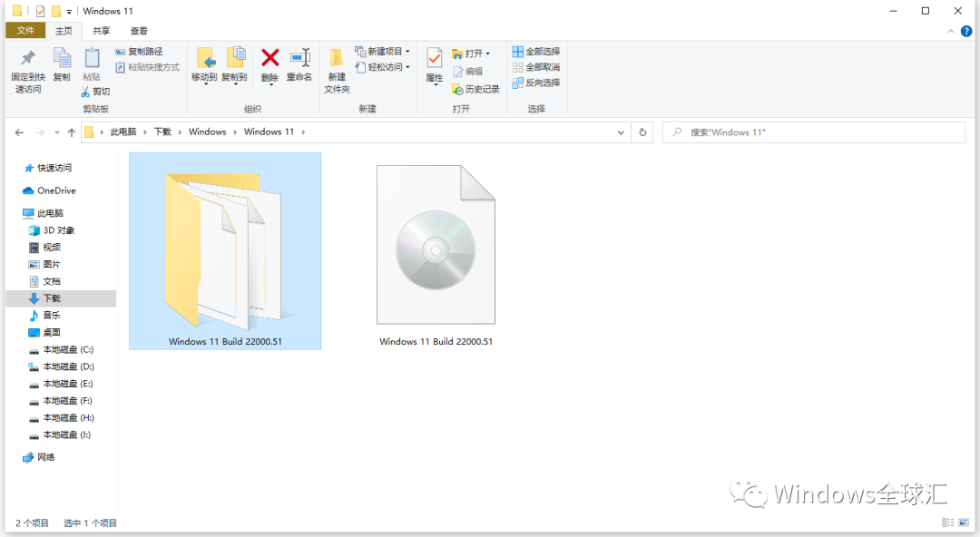Click Windows in address breadcrumb
The width and height of the screenshot is (980, 537).
coord(208,132)
